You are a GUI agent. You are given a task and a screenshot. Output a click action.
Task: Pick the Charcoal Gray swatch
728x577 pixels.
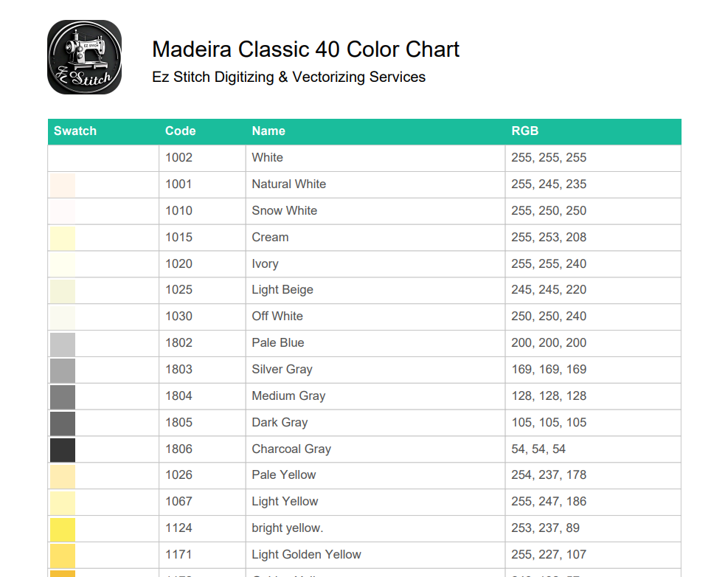tap(63, 449)
